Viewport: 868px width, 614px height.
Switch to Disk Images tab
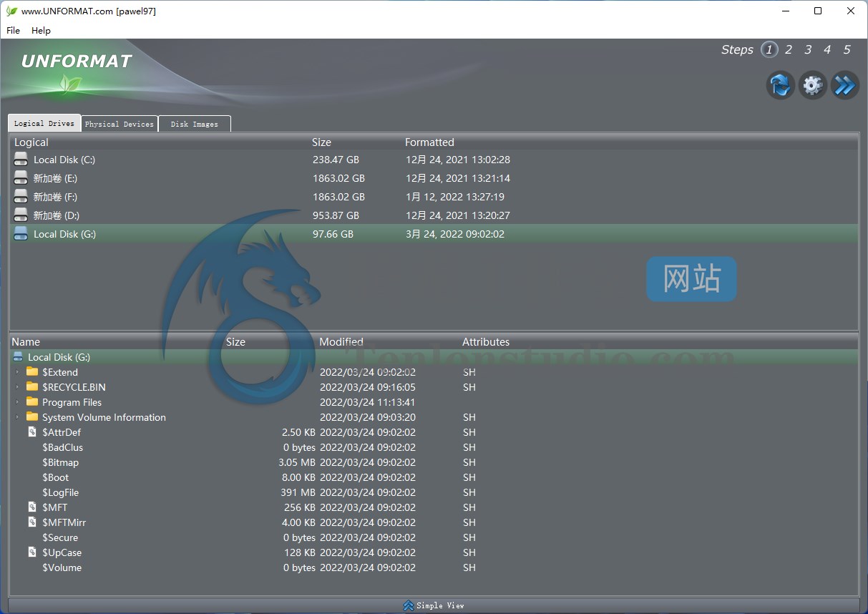[195, 124]
